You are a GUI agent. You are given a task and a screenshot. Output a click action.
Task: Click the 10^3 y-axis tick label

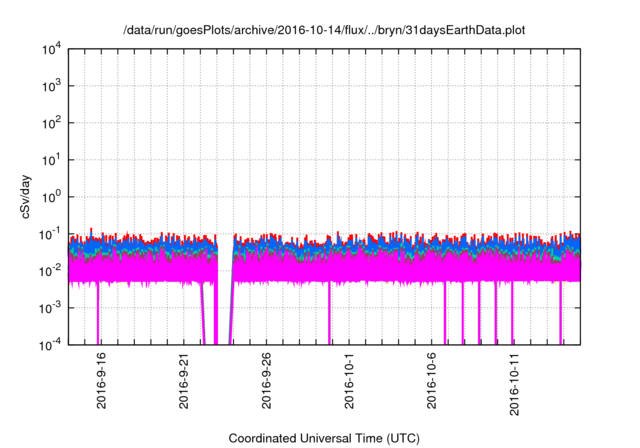click(x=52, y=86)
